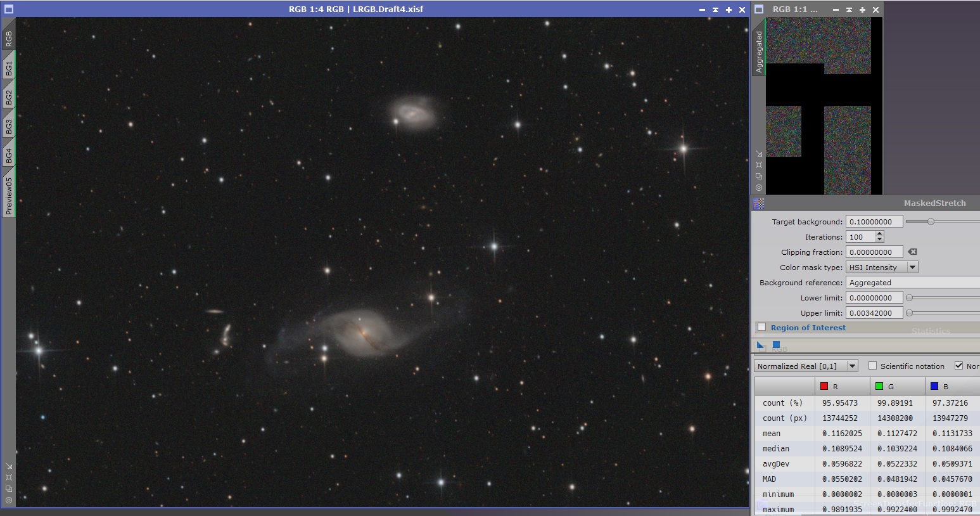Uncheck the Normalized checkbox in Statistics

tap(958, 366)
